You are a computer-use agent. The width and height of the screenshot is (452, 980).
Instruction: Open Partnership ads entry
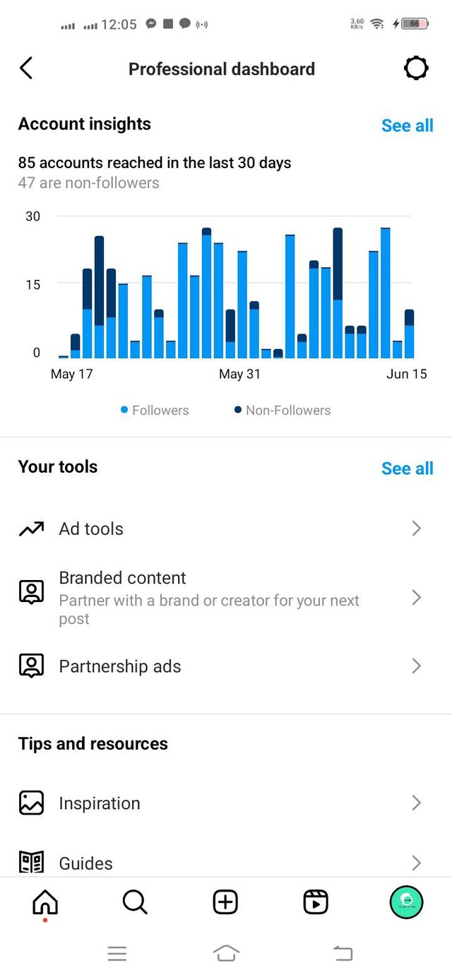pyautogui.click(x=226, y=666)
